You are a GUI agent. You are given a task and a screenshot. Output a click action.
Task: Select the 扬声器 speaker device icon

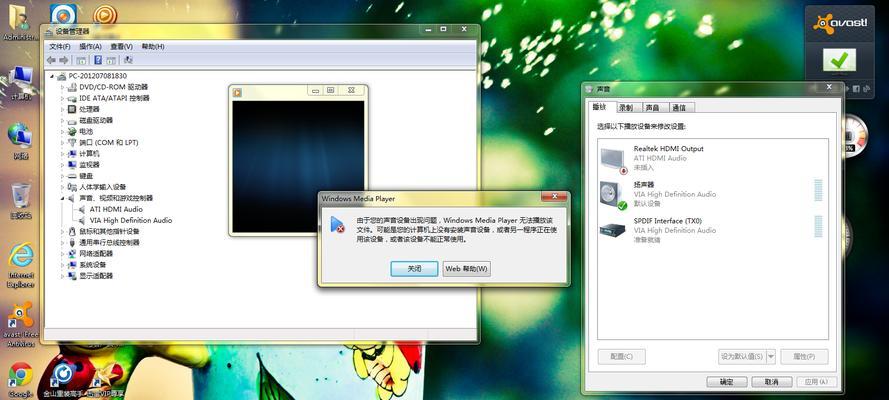[x=614, y=195]
